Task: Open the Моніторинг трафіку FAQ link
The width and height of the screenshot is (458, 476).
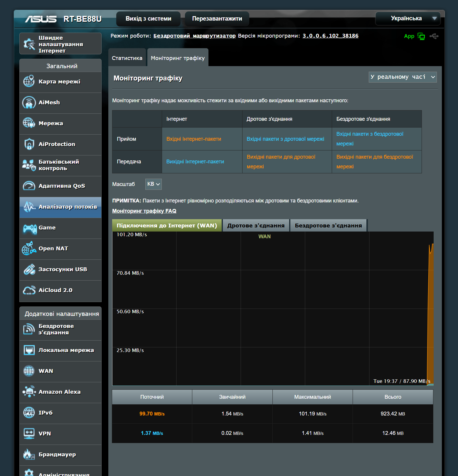Action: [x=144, y=211]
